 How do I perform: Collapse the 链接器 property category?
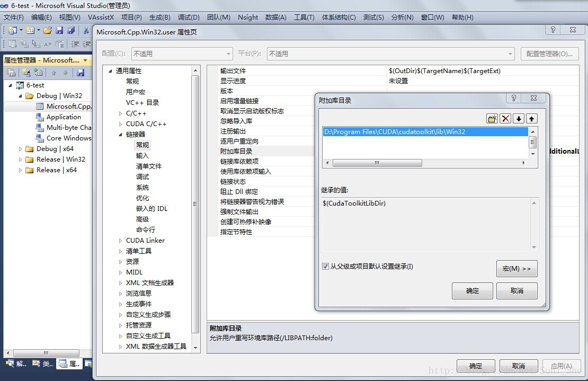pos(120,134)
